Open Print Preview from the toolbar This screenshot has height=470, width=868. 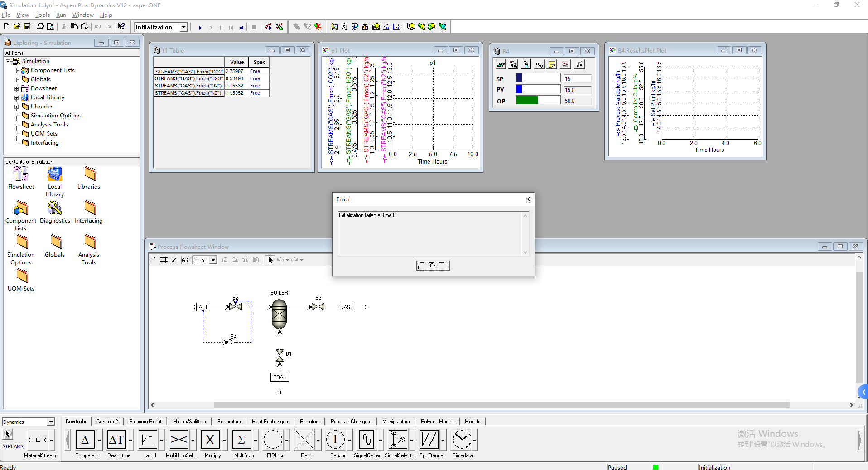point(51,27)
